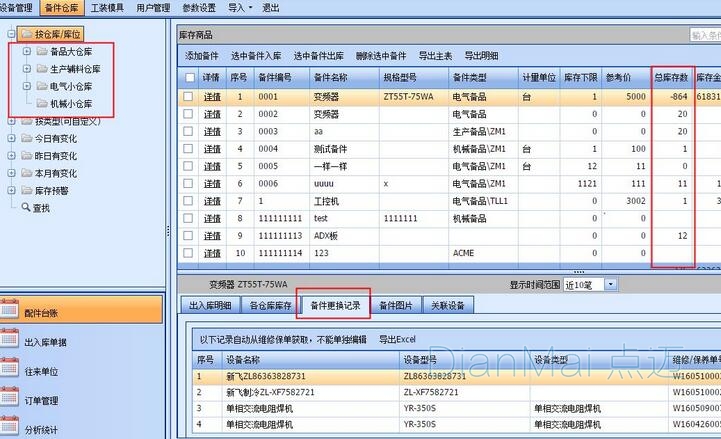Viewport: 721px width, 439px height.
Task: Click the 往来单位 calendar icon
Action: click(x=9, y=368)
